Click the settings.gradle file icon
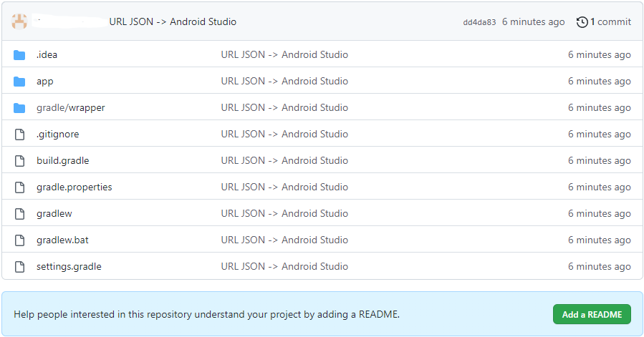This screenshot has width=644, height=337. [19, 267]
